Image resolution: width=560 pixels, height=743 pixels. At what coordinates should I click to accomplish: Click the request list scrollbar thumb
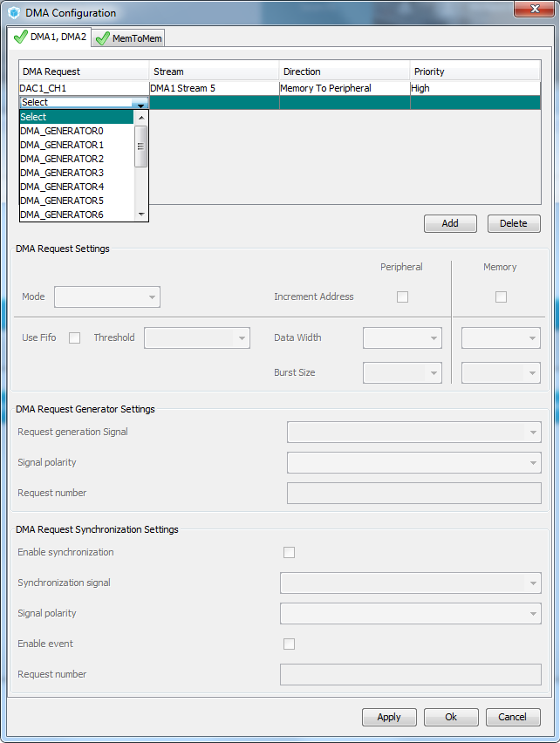click(x=140, y=147)
